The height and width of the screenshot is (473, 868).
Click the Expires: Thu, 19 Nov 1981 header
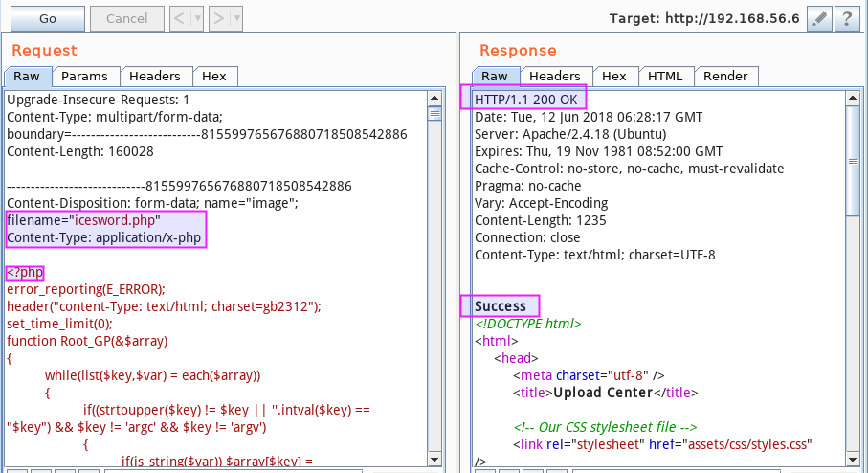(599, 151)
